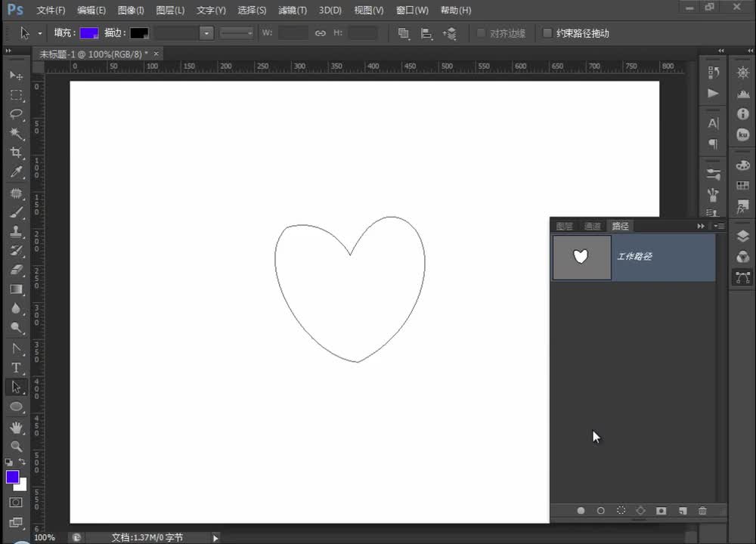
Task: Open status bar info arrow
Action: [x=215, y=538]
